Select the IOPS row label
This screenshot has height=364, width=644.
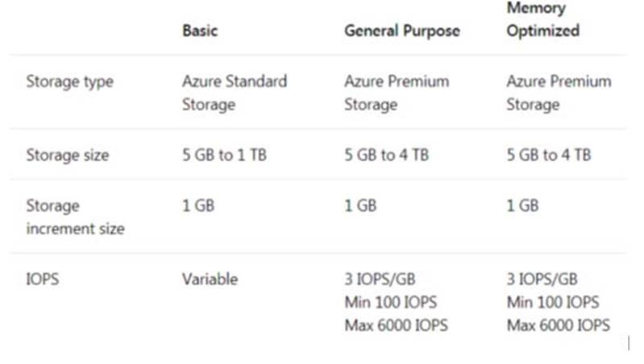(43, 279)
